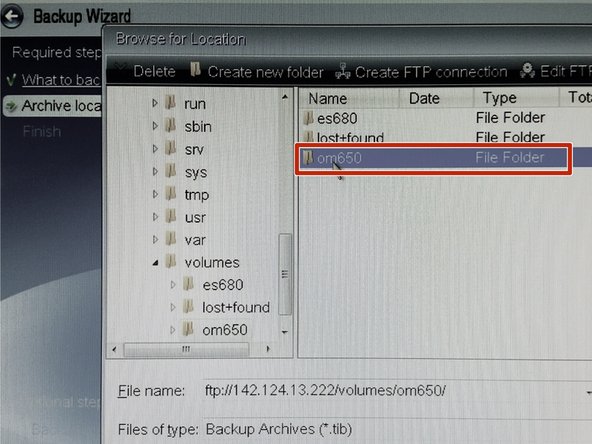Click the Edit FTP gear icon
The image size is (592, 444).
coord(527,71)
